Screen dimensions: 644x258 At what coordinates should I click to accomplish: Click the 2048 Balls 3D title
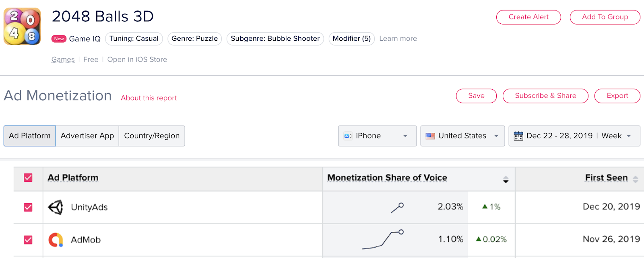pos(103,17)
